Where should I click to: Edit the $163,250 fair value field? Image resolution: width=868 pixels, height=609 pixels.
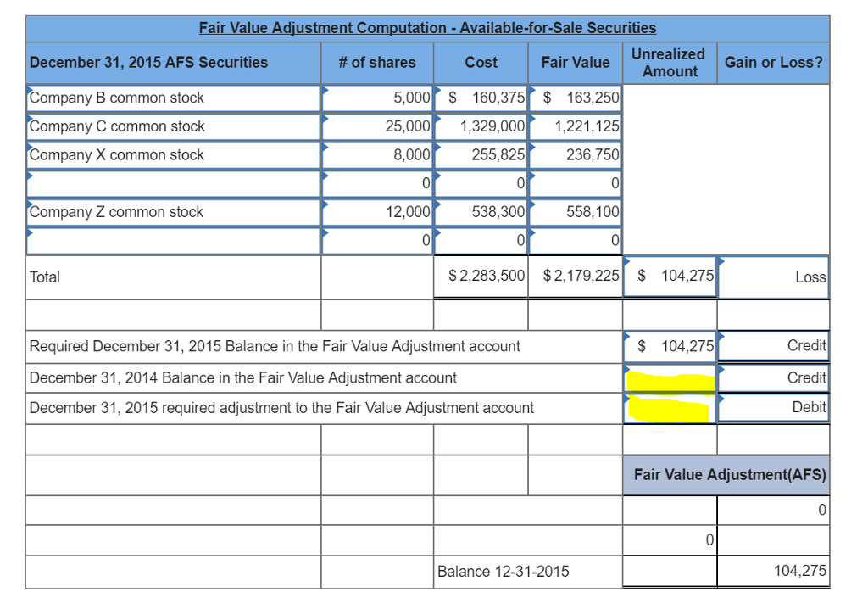click(576, 98)
